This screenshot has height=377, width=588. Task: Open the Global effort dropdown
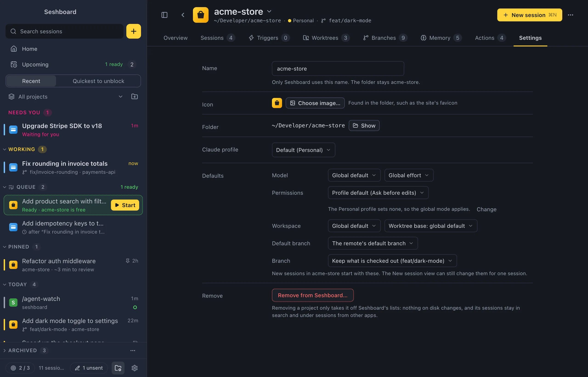pyautogui.click(x=409, y=175)
